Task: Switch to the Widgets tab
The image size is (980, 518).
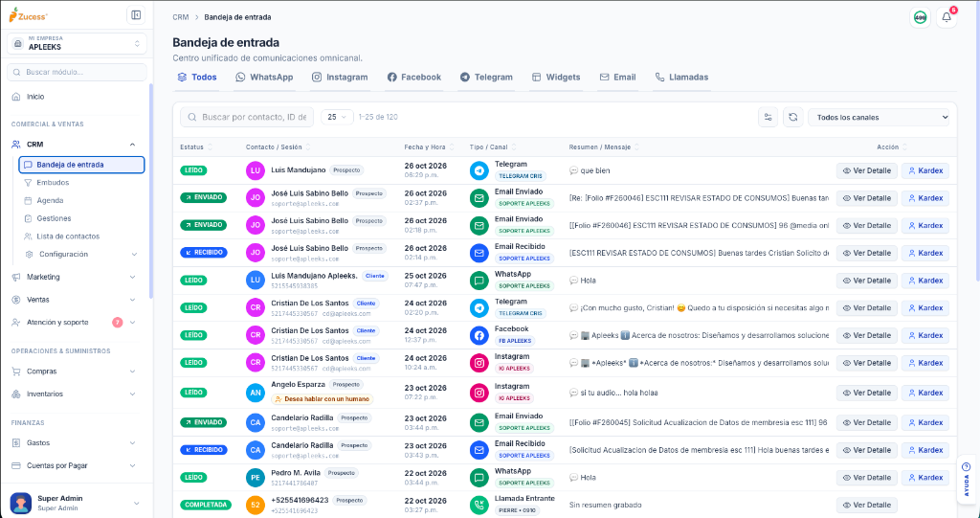Action: click(556, 78)
